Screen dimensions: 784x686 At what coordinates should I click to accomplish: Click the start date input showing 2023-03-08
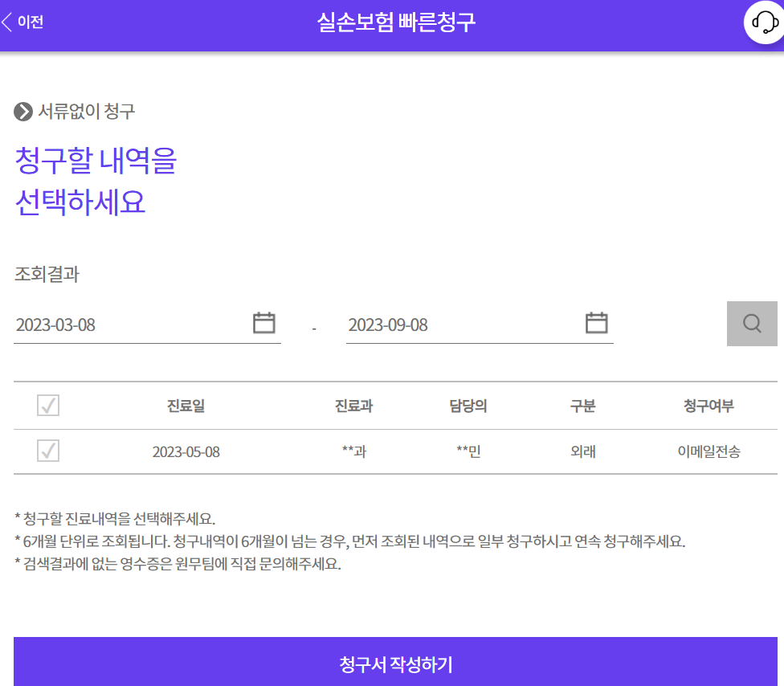click(x=96, y=325)
